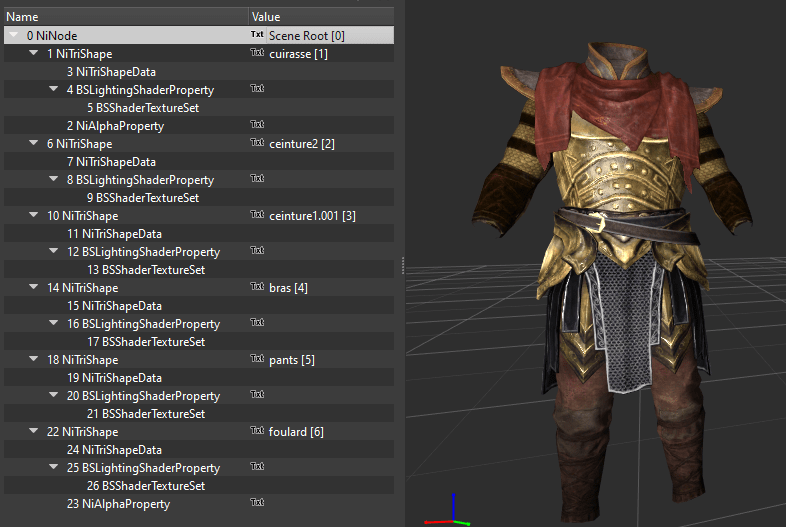Click the 'cuirasse [1]' value text
The height and width of the screenshot is (527, 786).
pos(298,54)
